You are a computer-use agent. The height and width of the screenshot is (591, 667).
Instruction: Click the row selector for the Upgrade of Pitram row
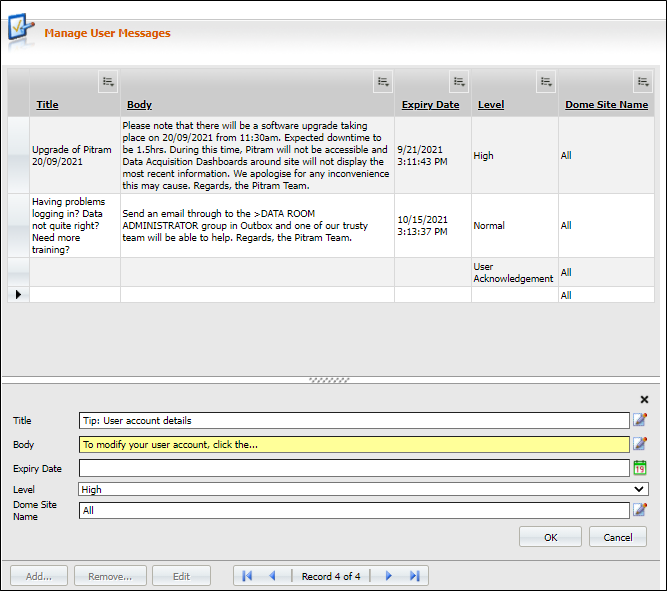pyautogui.click(x=18, y=155)
